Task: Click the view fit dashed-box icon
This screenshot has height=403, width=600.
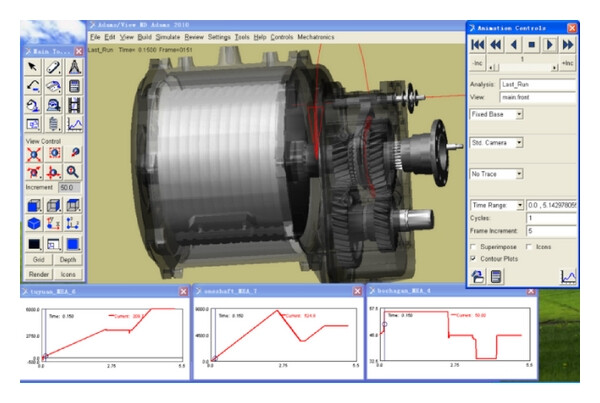Action: tap(54, 153)
